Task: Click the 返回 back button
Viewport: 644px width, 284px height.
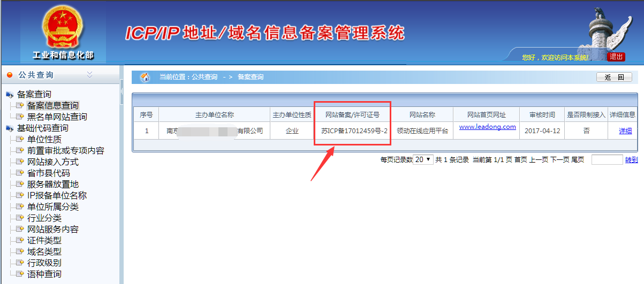Action: coord(614,77)
